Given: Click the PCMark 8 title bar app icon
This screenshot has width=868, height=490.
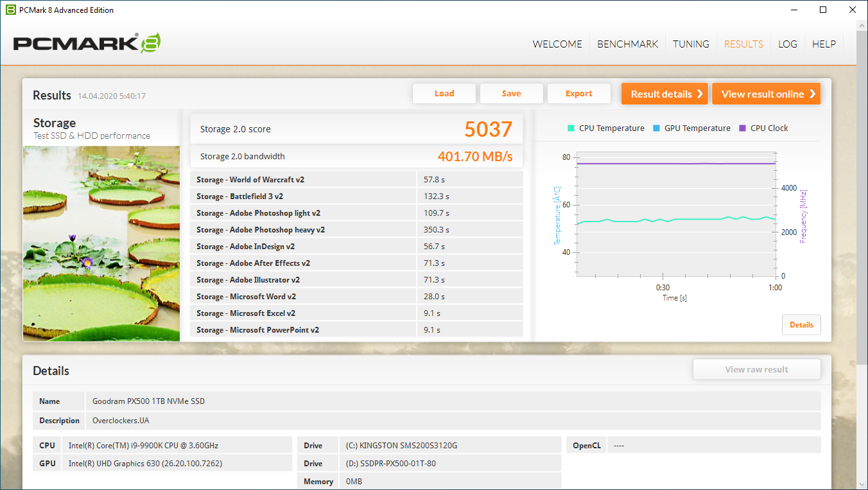Looking at the screenshot, I should [x=10, y=10].
